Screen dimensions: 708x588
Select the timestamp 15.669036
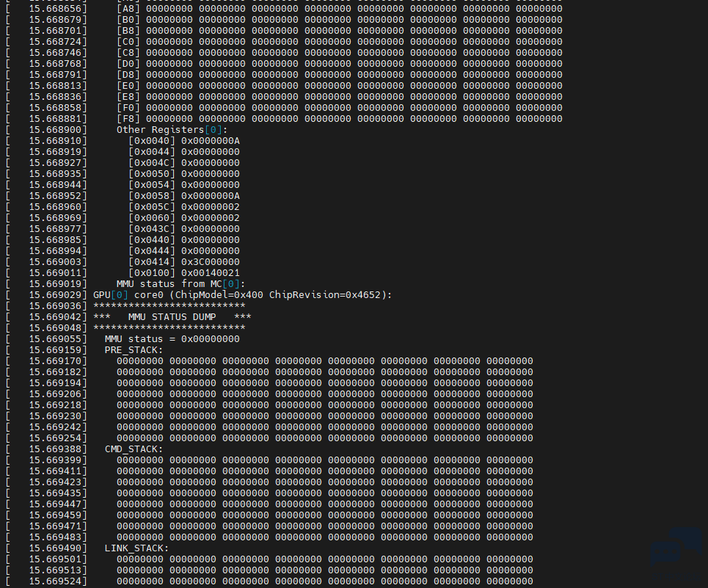(x=55, y=305)
